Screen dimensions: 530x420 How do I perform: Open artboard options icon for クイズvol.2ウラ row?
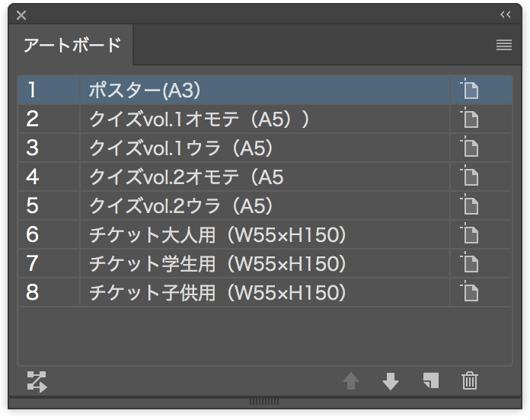(469, 204)
